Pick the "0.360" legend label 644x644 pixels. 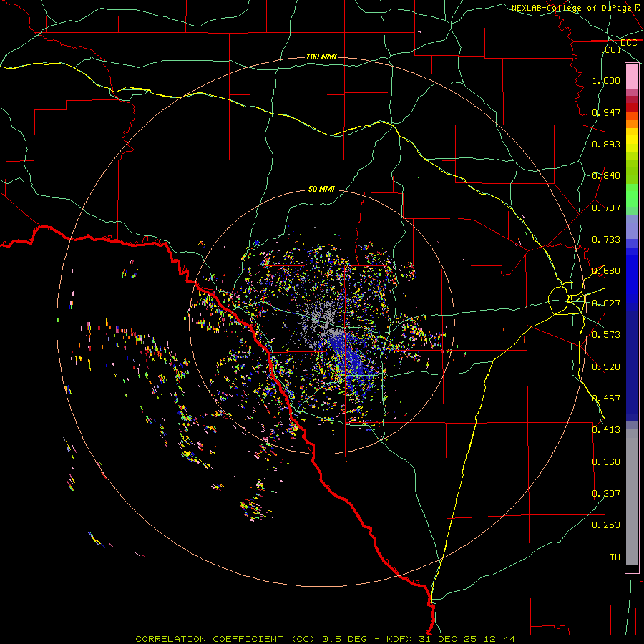(x=606, y=462)
